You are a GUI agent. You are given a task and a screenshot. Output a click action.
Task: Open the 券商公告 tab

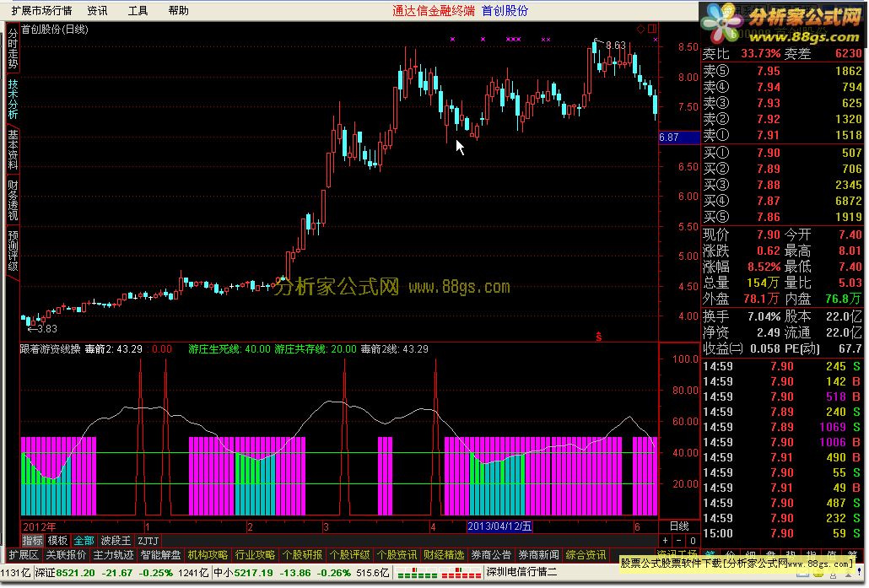point(491,555)
